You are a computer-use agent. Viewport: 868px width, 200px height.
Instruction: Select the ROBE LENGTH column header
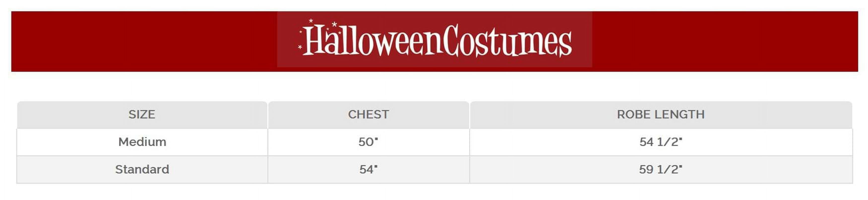pos(660,115)
